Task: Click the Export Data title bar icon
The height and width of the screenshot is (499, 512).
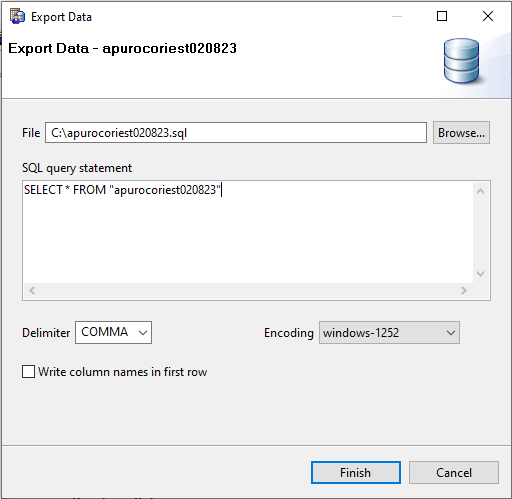Action: [17, 16]
